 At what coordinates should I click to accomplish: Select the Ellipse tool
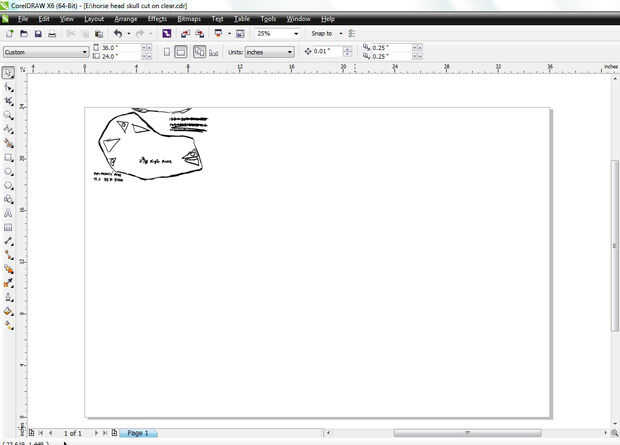[8, 171]
